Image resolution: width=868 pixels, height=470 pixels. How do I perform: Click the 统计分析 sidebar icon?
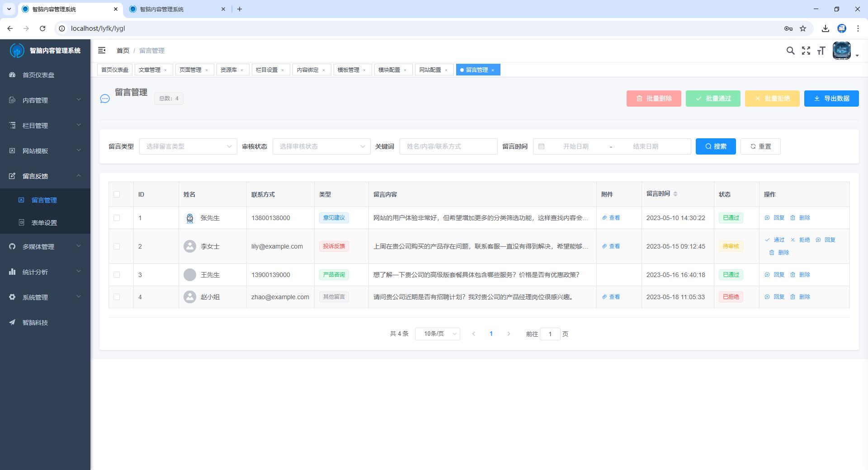(x=12, y=272)
